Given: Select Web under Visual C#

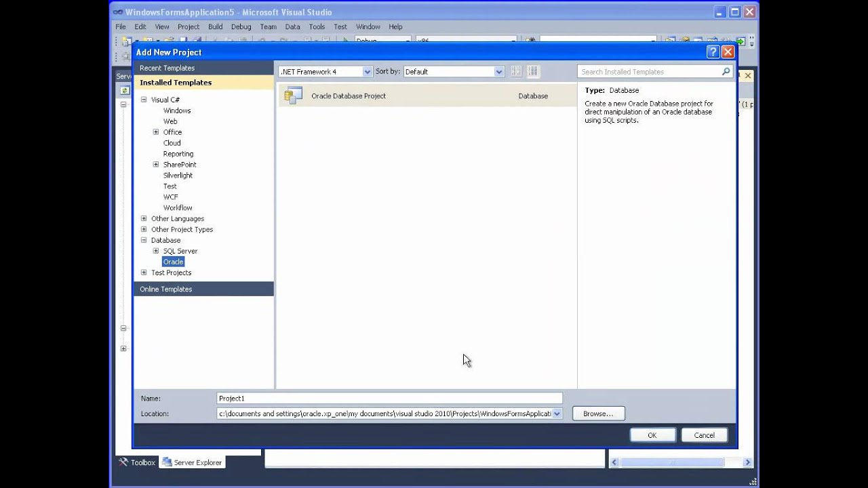Looking at the screenshot, I should (x=170, y=121).
